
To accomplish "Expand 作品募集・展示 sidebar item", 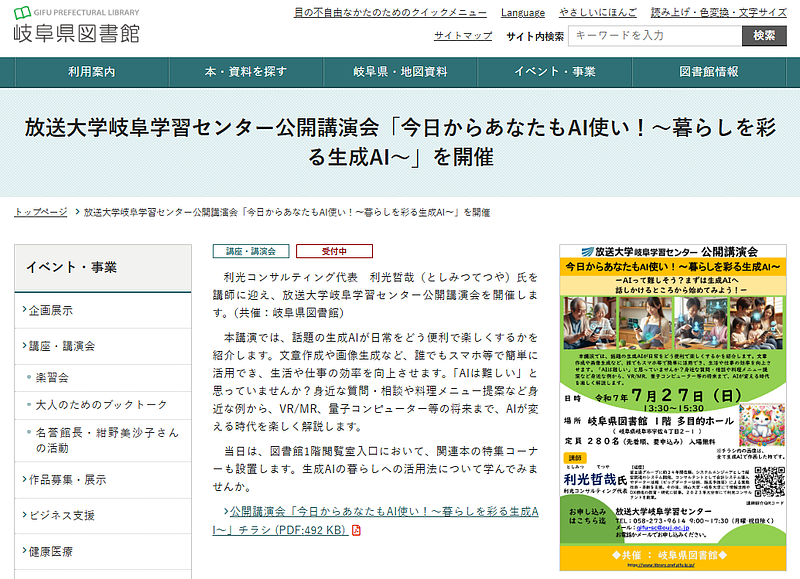I will 68,479.
